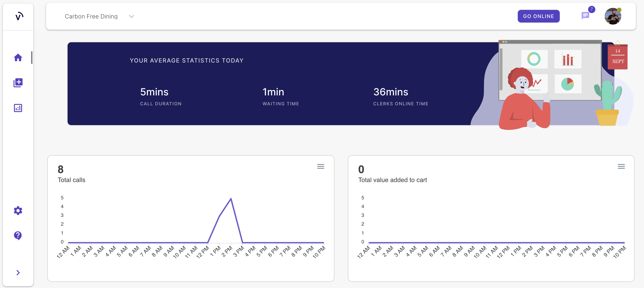The width and height of the screenshot is (644, 288).
Task: Click the user profile avatar
Action: [613, 16]
